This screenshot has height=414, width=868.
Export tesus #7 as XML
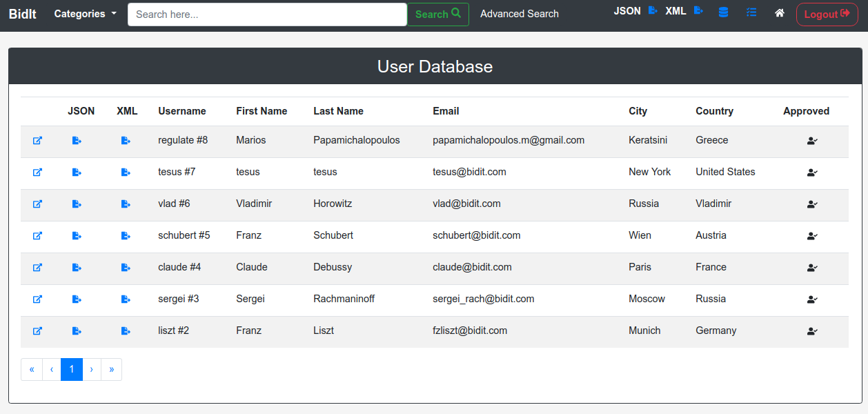pyautogui.click(x=126, y=172)
